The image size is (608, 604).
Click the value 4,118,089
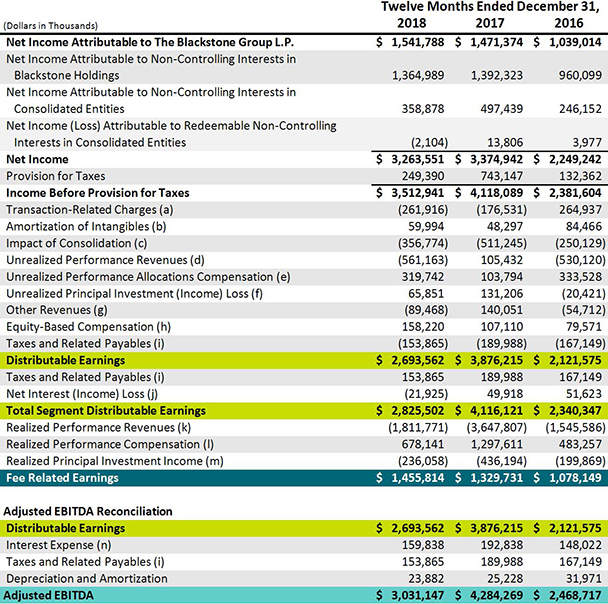coord(496,193)
